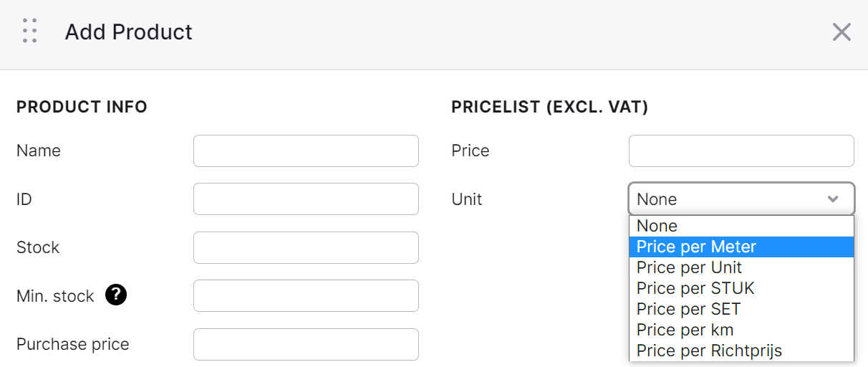Select Price per km option
The width and height of the screenshot is (868, 367).
click(741, 330)
